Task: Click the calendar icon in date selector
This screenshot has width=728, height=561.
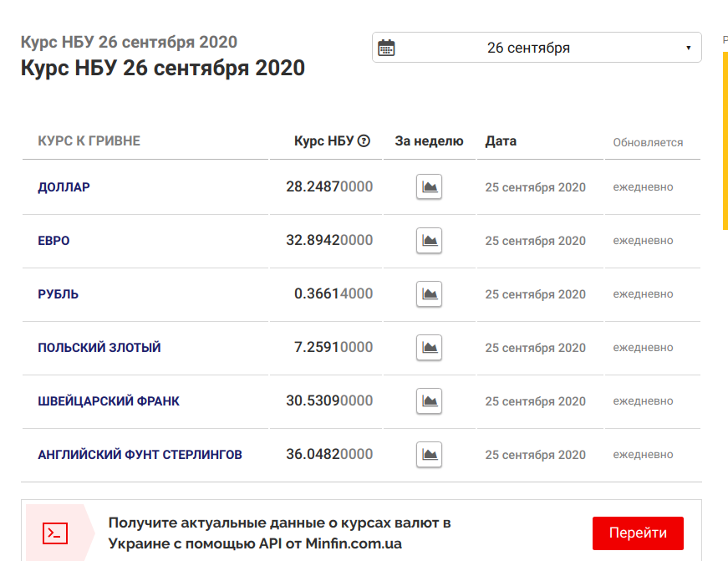Action: coord(386,48)
